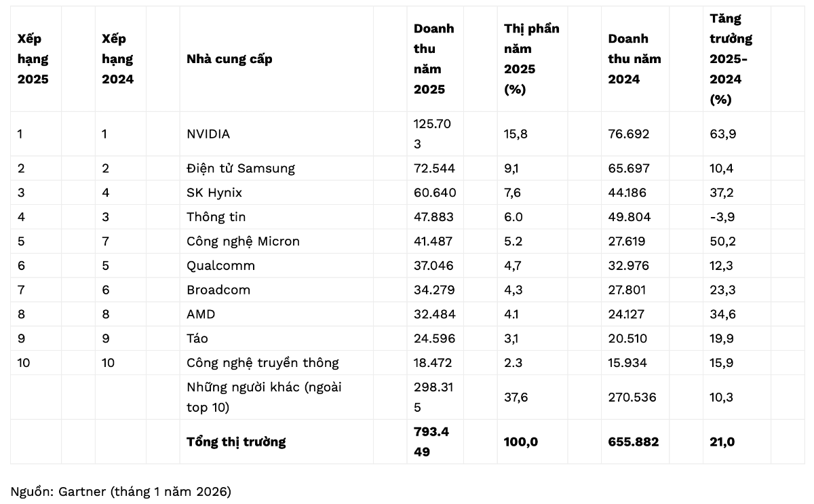Screen dimensions: 814x504
Task: Click the "Tổng thị trường" total row label
Action: coord(236,442)
